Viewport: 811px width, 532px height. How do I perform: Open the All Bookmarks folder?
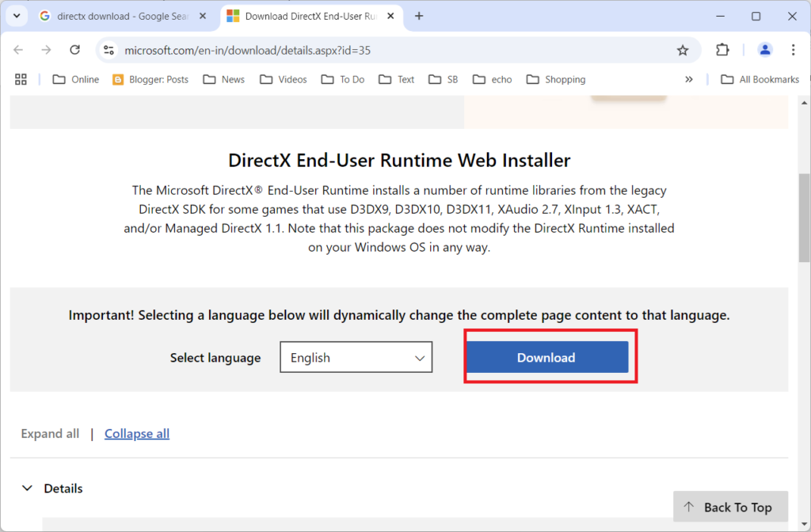760,80
